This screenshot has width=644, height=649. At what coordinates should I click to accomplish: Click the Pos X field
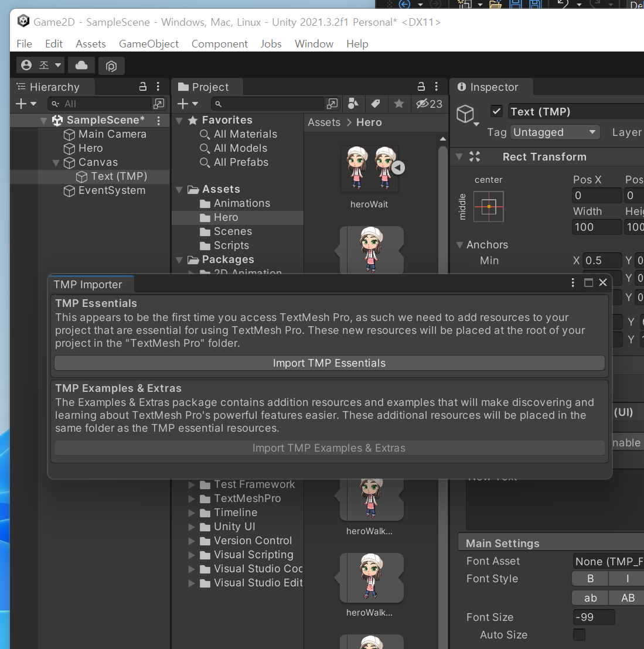[597, 196]
